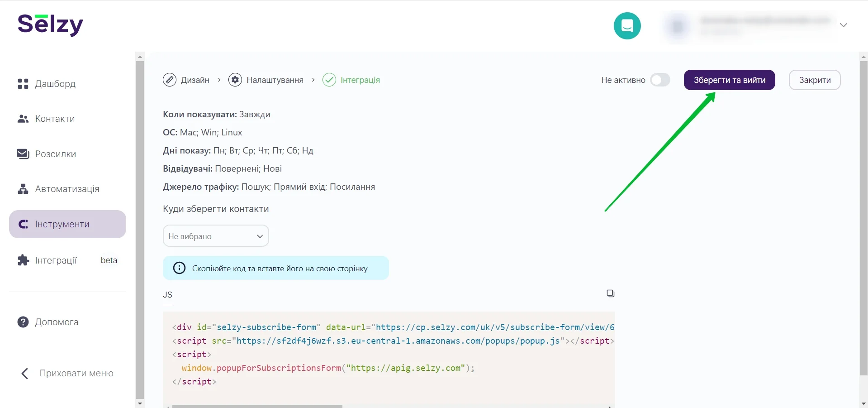Open Розсилки in the sidebar
Image resolution: width=868 pixels, height=408 pixels.
[x=56, y=154]
